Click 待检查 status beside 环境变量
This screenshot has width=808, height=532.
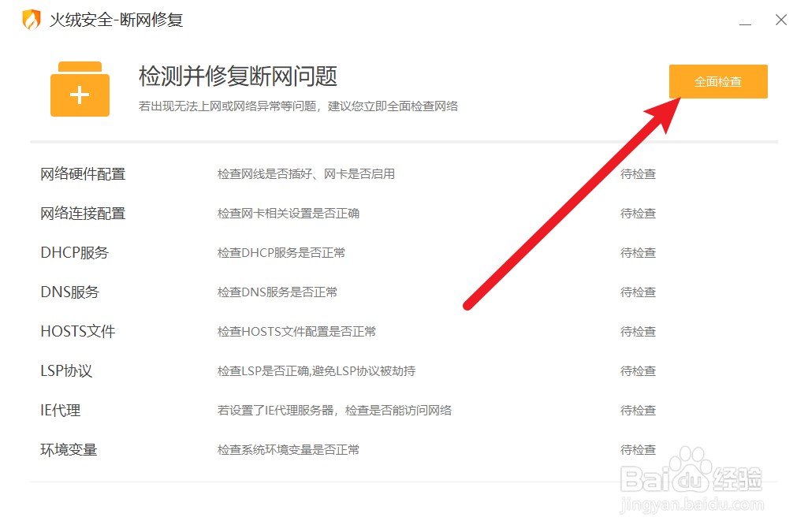click(x=637, y=449)
